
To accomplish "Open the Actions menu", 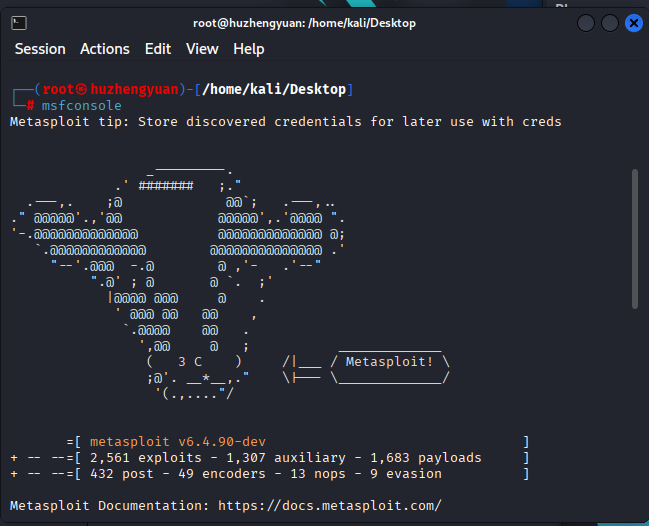I will [105, 49].
